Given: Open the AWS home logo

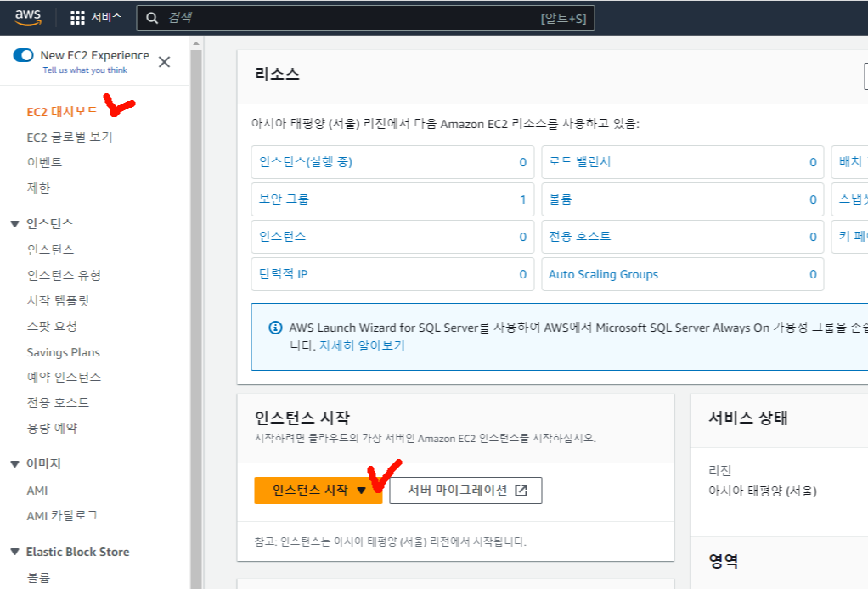Looking at the screenshot, I should tap(28, 17).
